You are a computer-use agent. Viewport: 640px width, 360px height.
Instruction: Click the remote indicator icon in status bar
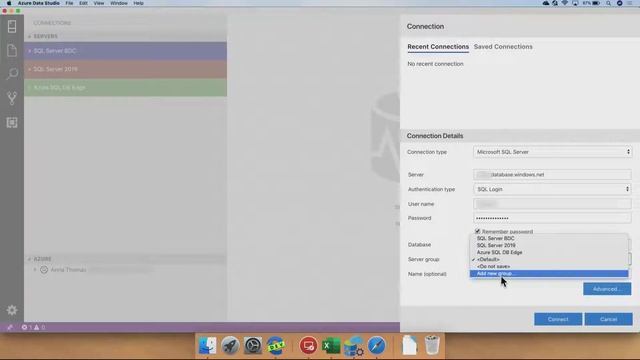click(x=10, y=327)
